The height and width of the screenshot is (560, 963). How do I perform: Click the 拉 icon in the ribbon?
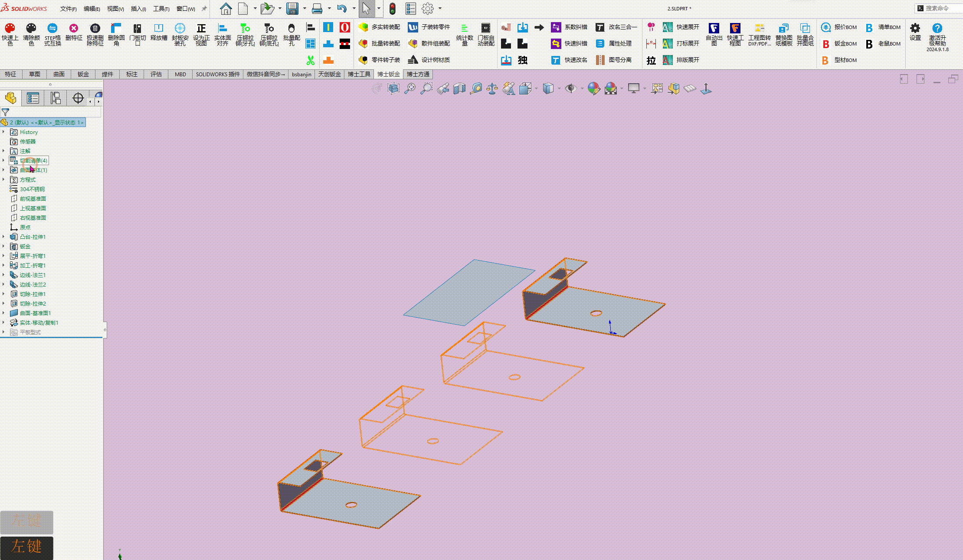click(651, 60)
